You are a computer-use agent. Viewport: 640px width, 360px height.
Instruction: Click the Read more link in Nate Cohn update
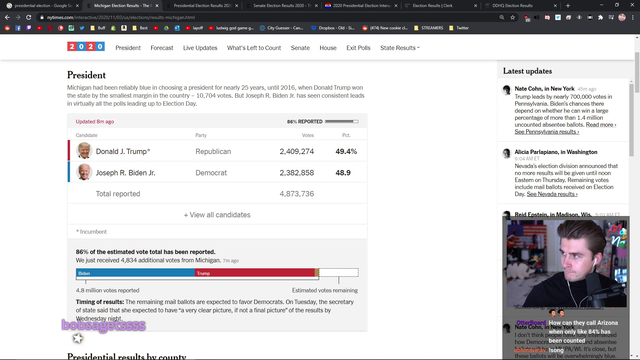pyautogui.click(x=601, y=125)
